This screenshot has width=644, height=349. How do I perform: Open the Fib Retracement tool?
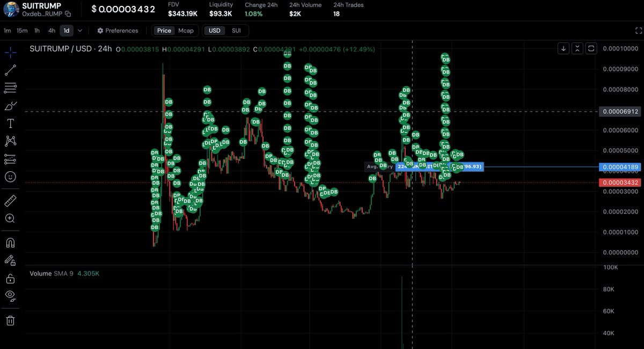[x=11, y=88]
